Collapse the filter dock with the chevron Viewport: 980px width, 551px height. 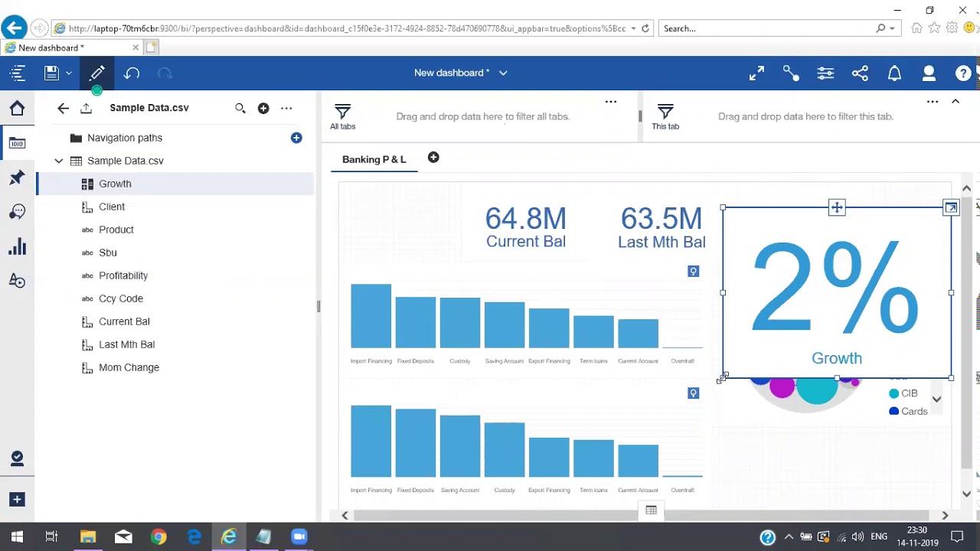955,101
